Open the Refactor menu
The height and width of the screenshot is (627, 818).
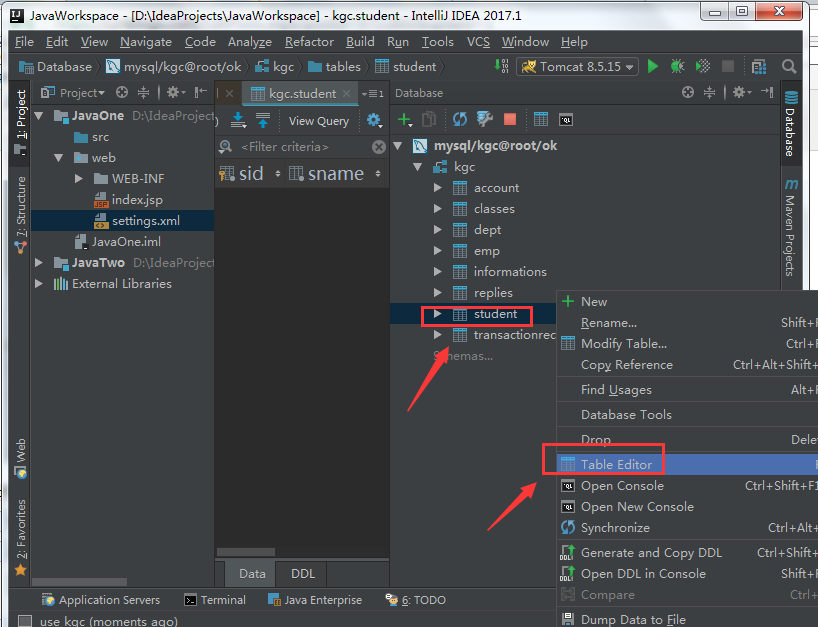point(309,42)
